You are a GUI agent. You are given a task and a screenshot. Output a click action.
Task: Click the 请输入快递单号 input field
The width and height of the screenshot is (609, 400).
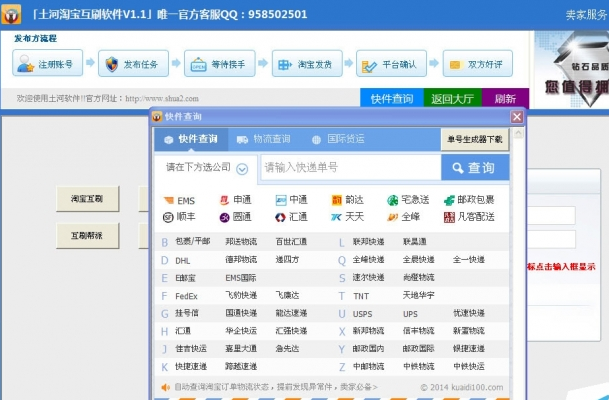point(351,168)
